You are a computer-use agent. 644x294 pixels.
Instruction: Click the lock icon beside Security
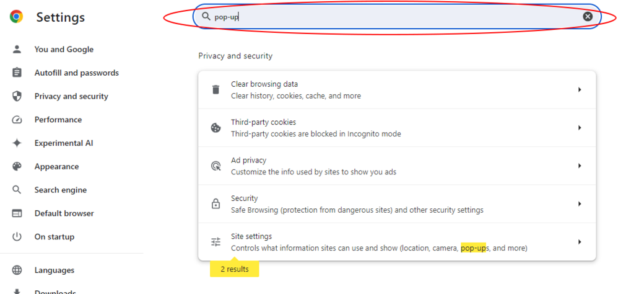(215, 204)
